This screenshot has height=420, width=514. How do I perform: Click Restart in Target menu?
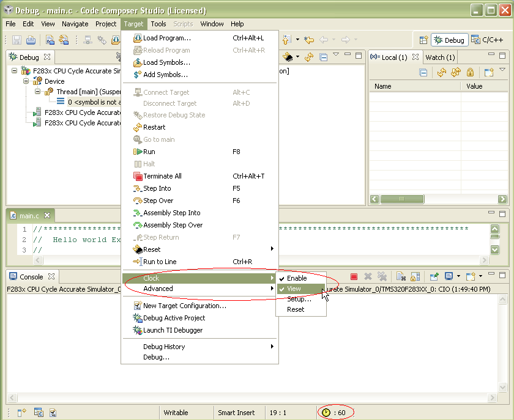199,127
